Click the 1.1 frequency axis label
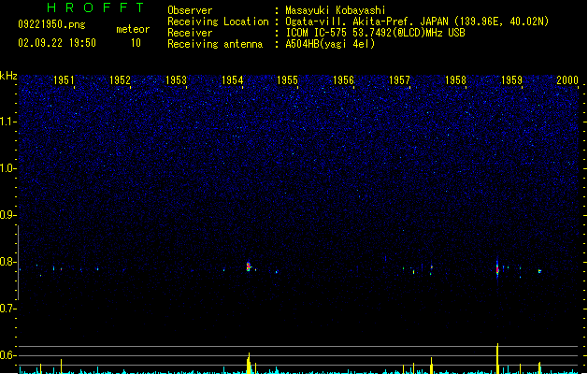This screenshot has width=588, height=374. click(x=7, y=122)
